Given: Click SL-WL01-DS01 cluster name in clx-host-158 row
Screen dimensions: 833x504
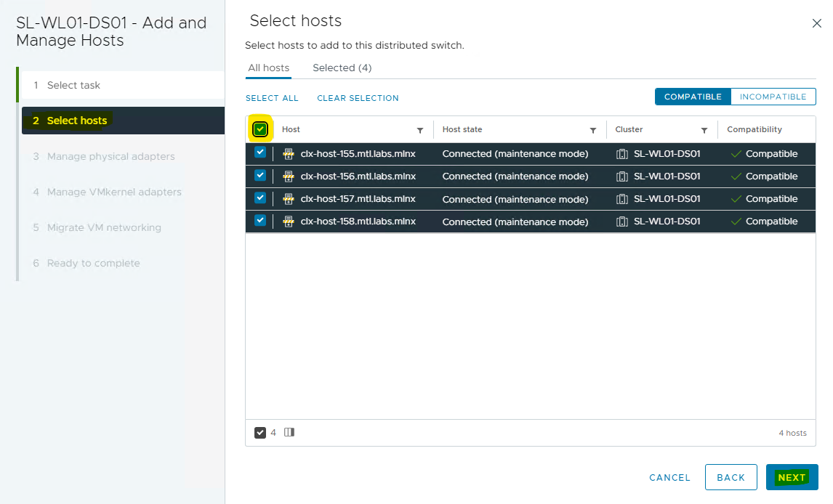Looking at the screenshot, I should coord(667,221).
